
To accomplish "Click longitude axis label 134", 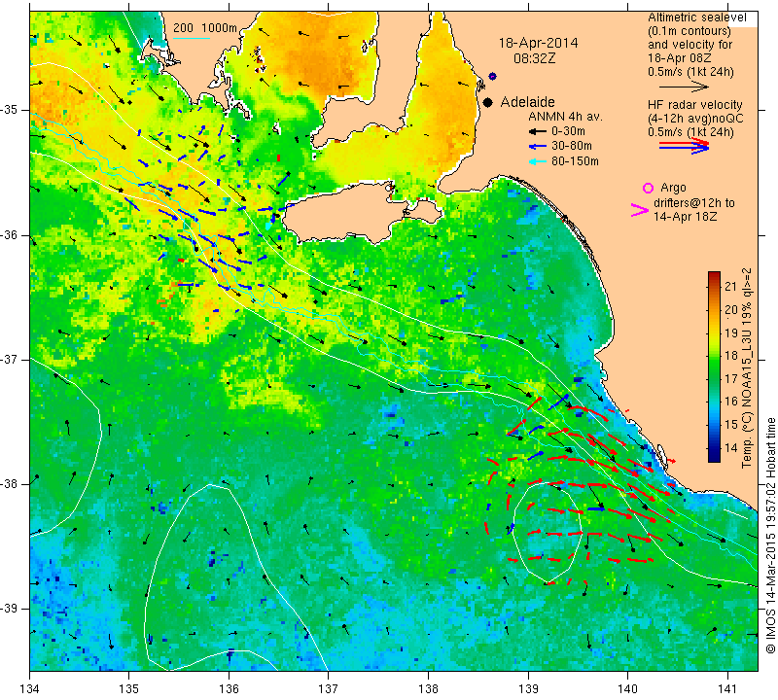I will coord(30,689).
